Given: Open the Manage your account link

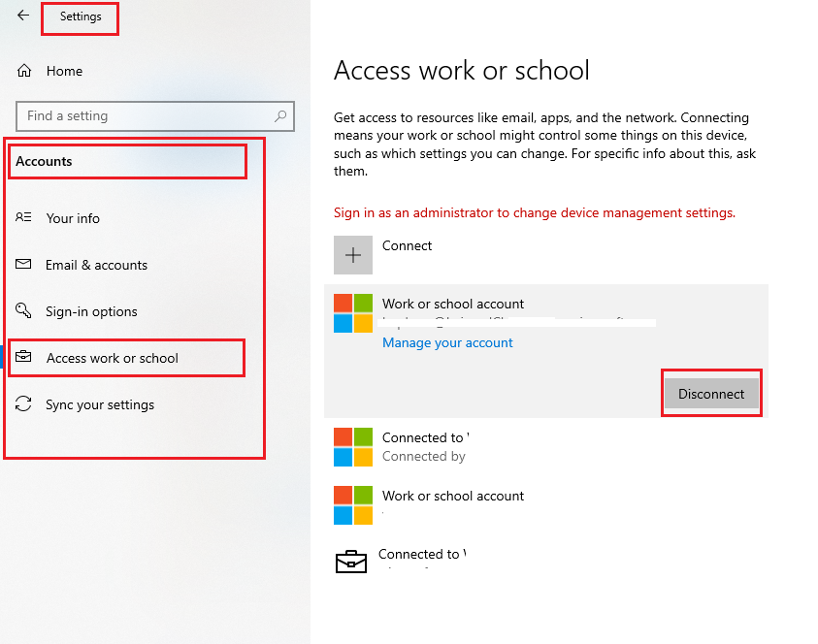Looking at the screenshot, I should [447, 342].
